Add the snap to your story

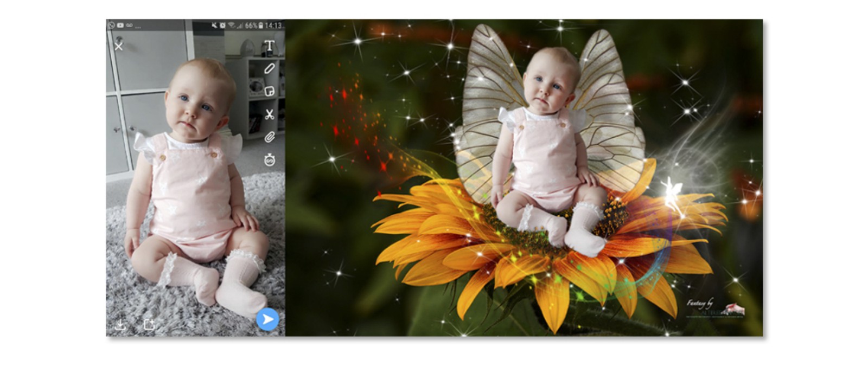click(149, 324)
